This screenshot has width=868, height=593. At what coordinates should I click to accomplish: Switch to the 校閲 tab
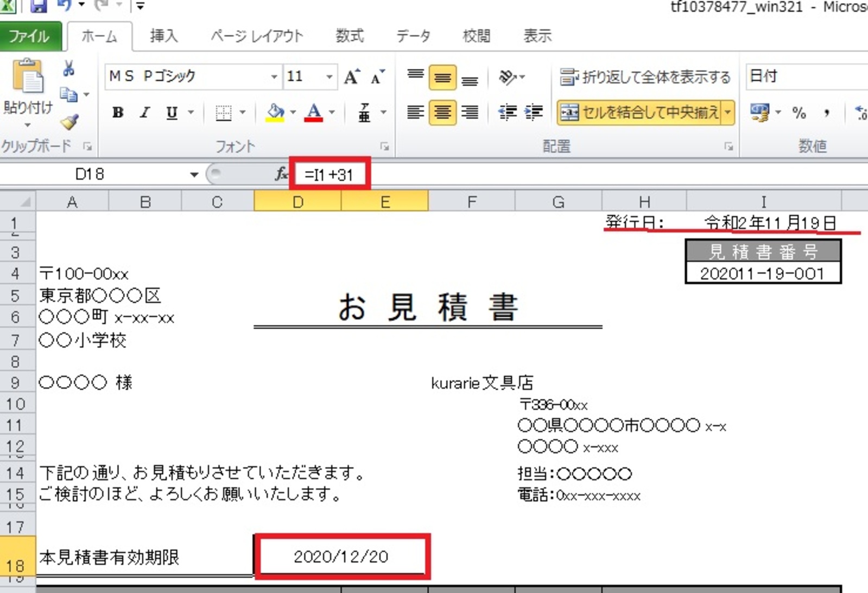tap(476, 36)
